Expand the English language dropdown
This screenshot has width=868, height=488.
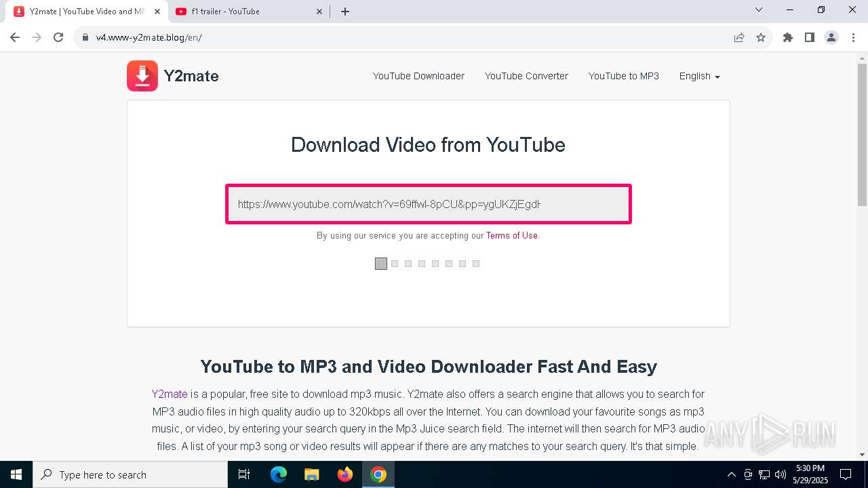(699, 76)
